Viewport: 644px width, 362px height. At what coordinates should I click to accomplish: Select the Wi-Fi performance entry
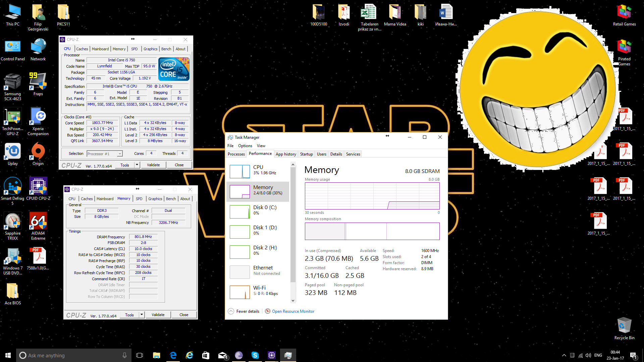[x=258, y=292]
